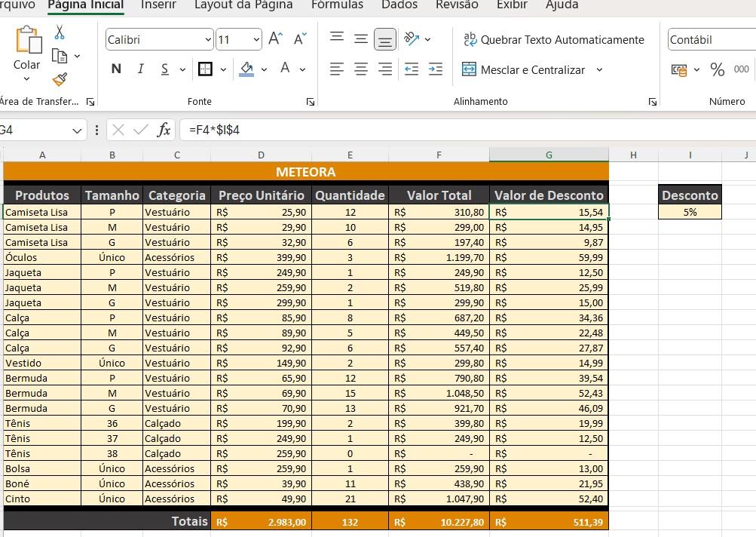Align cell text to the left
Image resolution: width=756 pixels, height=537 pixels.
(x=337, y=69)
